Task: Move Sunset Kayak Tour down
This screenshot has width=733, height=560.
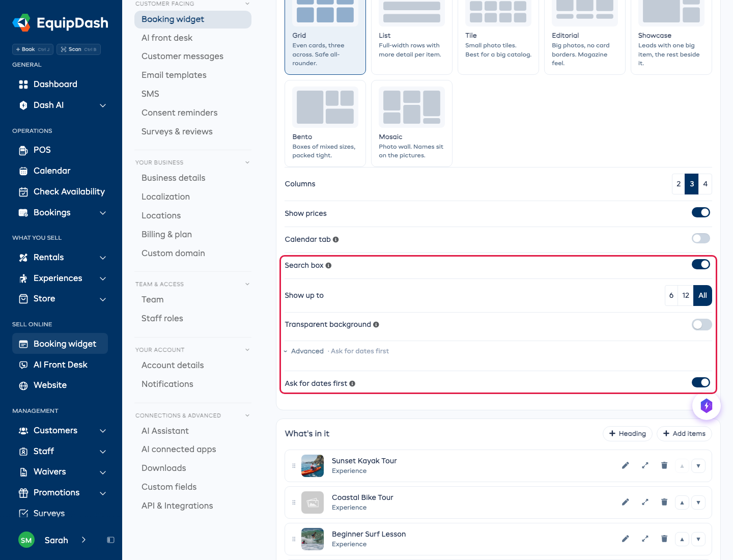Action: pos(698,466)
